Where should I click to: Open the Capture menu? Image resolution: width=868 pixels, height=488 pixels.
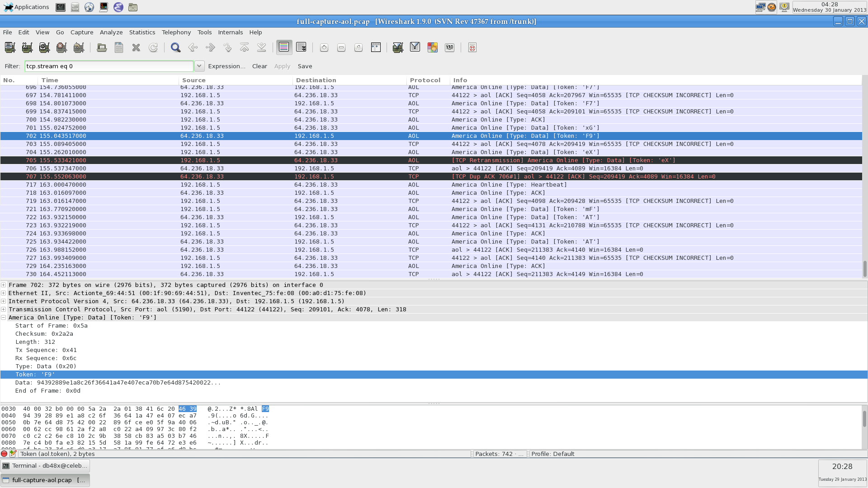click(82, 32)
